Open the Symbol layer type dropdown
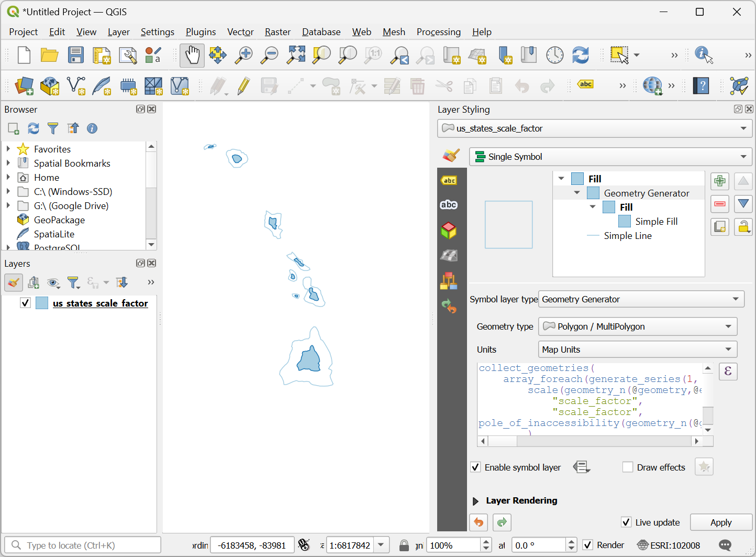The height and width of the screenshot is (557, 756). 641,299
